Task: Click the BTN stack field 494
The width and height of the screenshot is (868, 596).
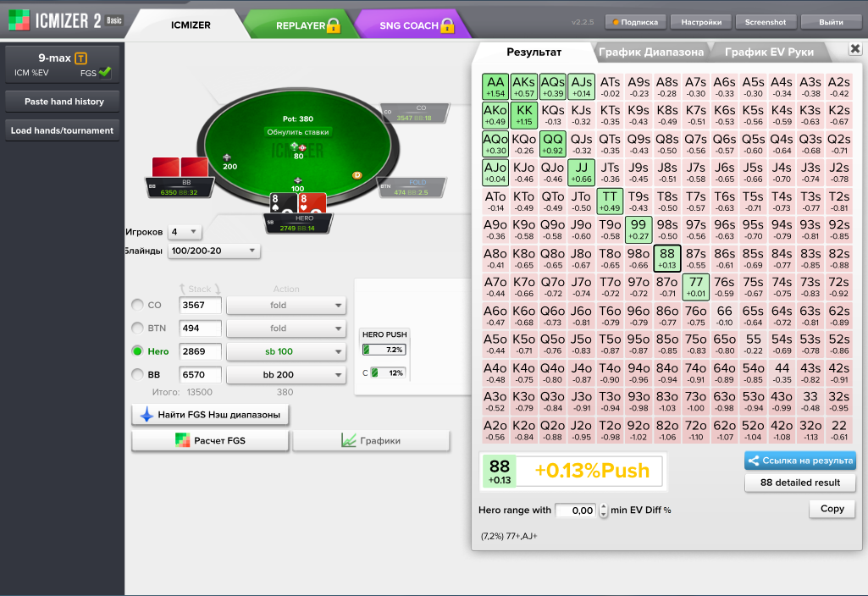Action: click(x=200, y=328)
